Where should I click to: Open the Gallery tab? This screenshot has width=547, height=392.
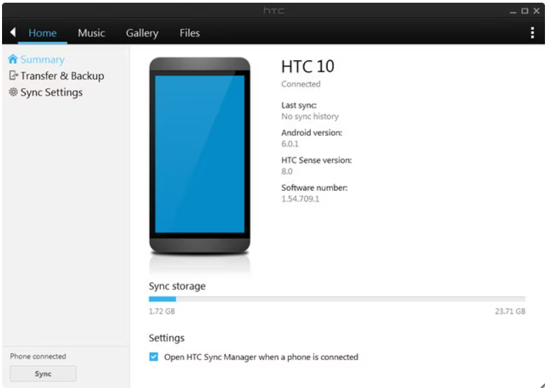click(x=144, y=32)
